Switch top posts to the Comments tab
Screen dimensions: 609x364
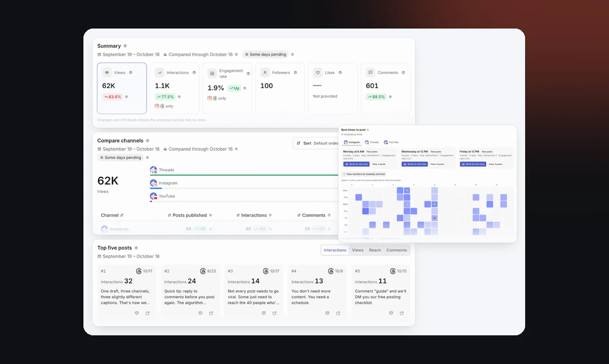[x=397, y=250]
